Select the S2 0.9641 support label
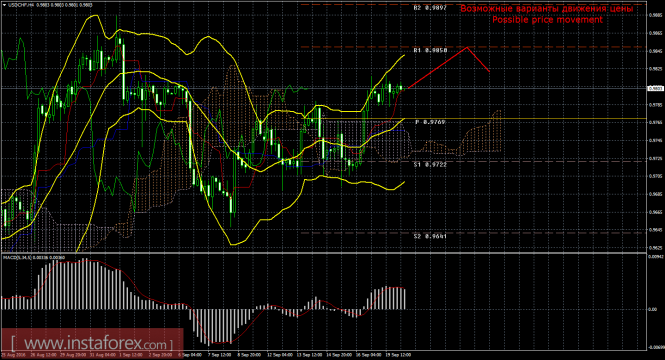Screen dimensions: 665x360 [x=430, y=236]
